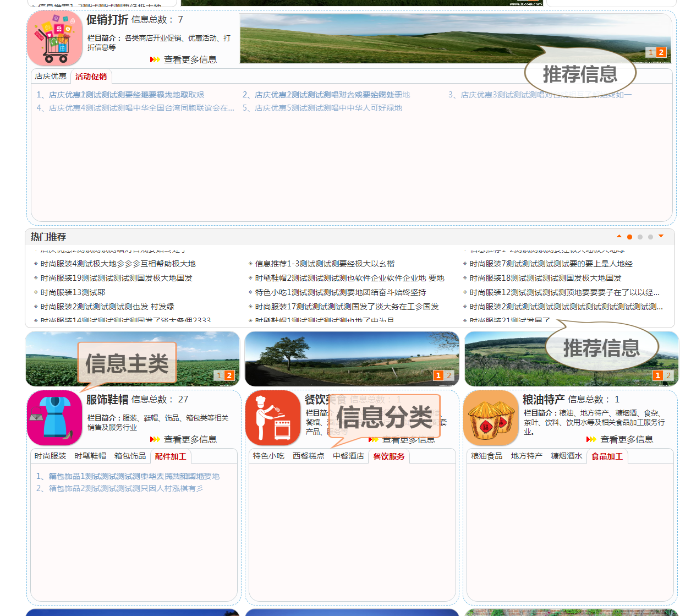This screenshot has width=691, height=616.
Task: Switch to slide 2 on 服饰鞋帽 banner
Action: (x=229, y=375)
